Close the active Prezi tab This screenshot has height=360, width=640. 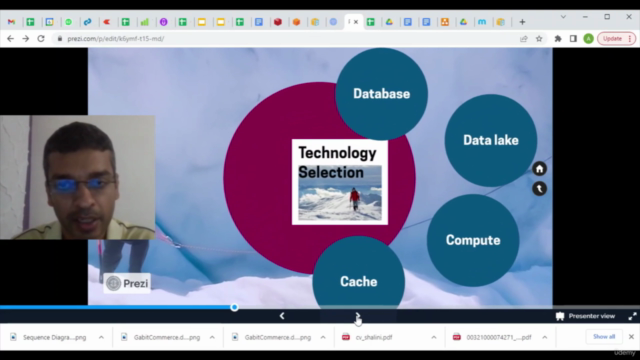click(x=356, y=22)
